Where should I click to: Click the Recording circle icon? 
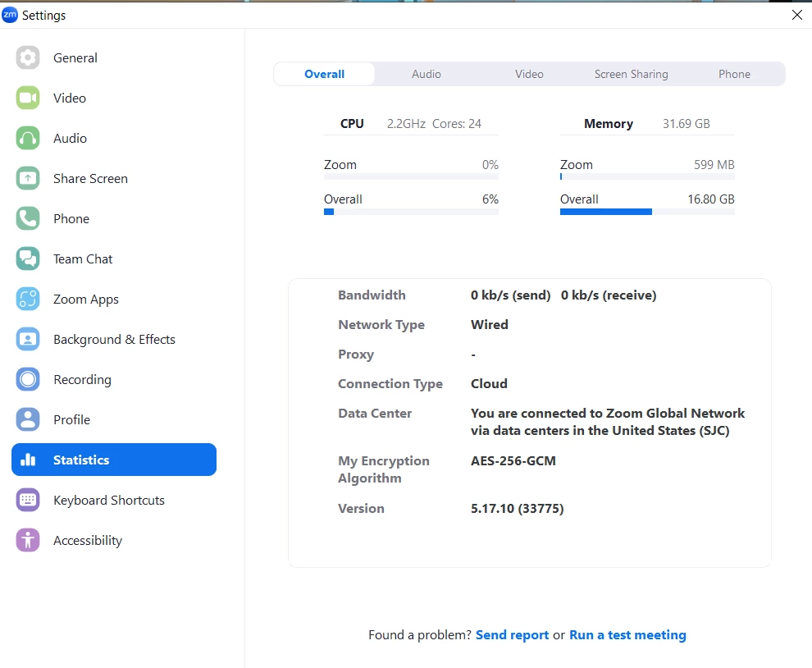pyautogui.click(x=28, y=379)
